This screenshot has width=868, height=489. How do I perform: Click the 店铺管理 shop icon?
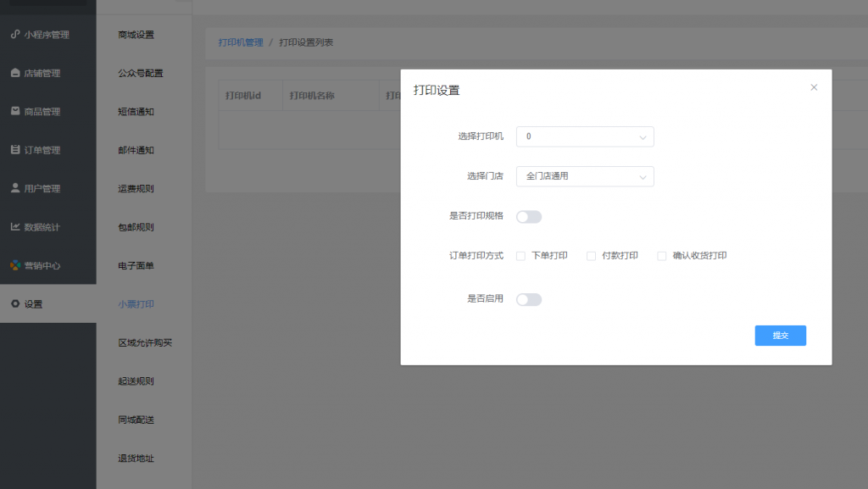pyautogui.click(x=15, y=73)
